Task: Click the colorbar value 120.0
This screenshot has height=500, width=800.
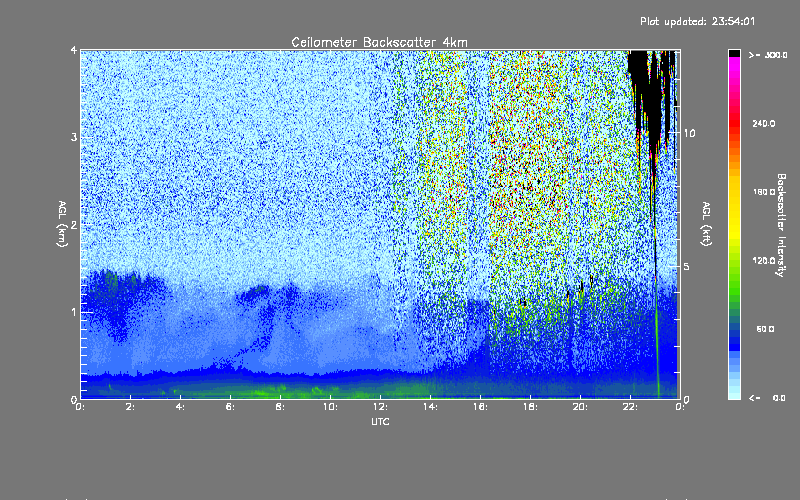Action: pyautogui.click(x=763, y=261)
